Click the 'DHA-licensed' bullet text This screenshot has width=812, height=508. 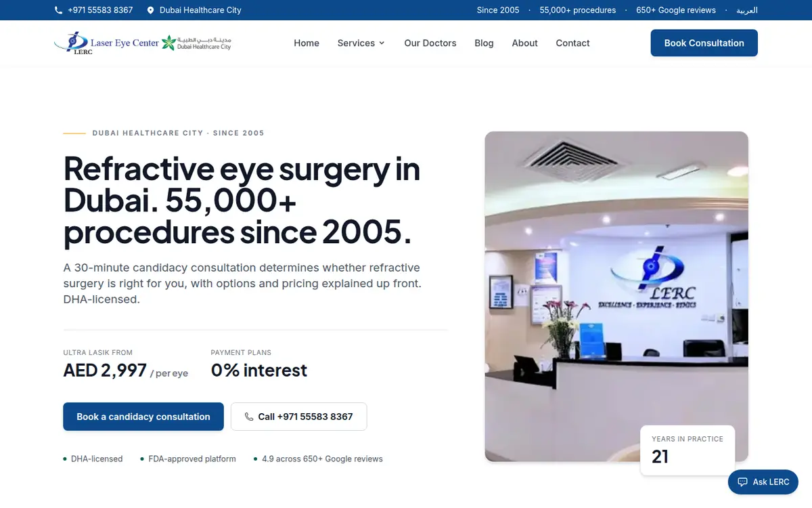(x=97, y=459)
